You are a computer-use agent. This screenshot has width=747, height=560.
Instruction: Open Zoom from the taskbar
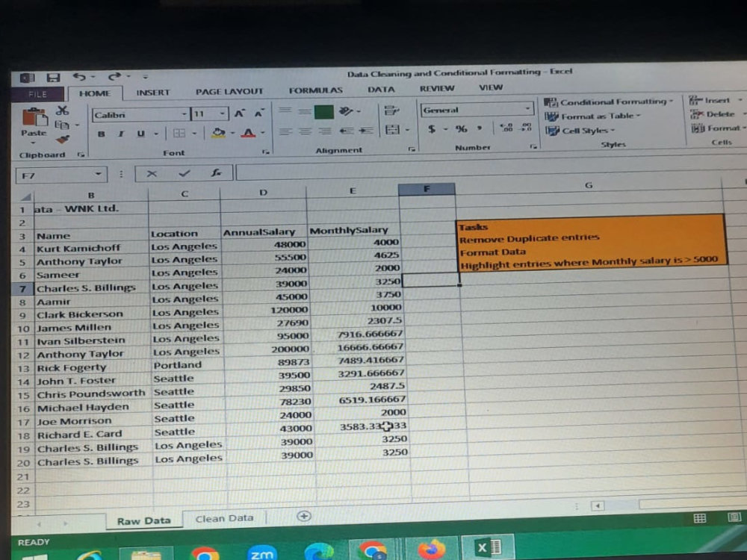pos(262,552)
